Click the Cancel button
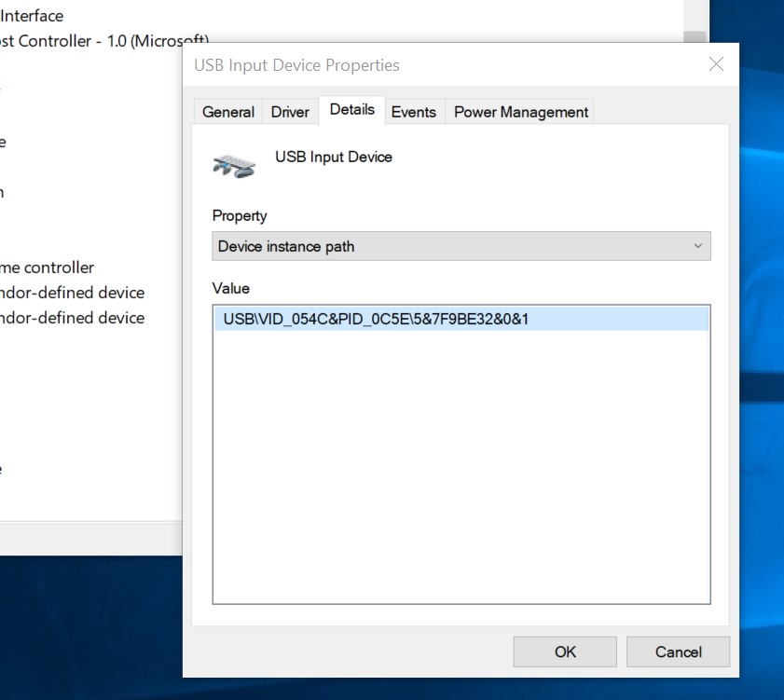This screenshot has height=700, width=784. tap(678, 652)
